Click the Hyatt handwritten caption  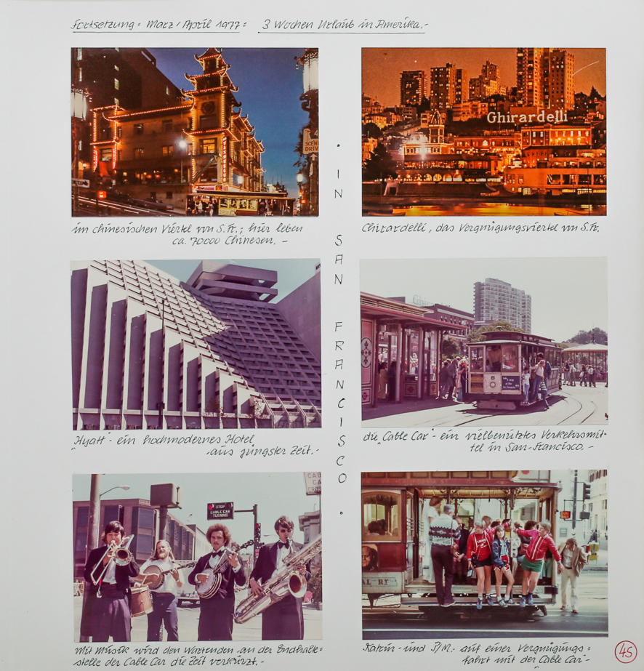(195, 445)
